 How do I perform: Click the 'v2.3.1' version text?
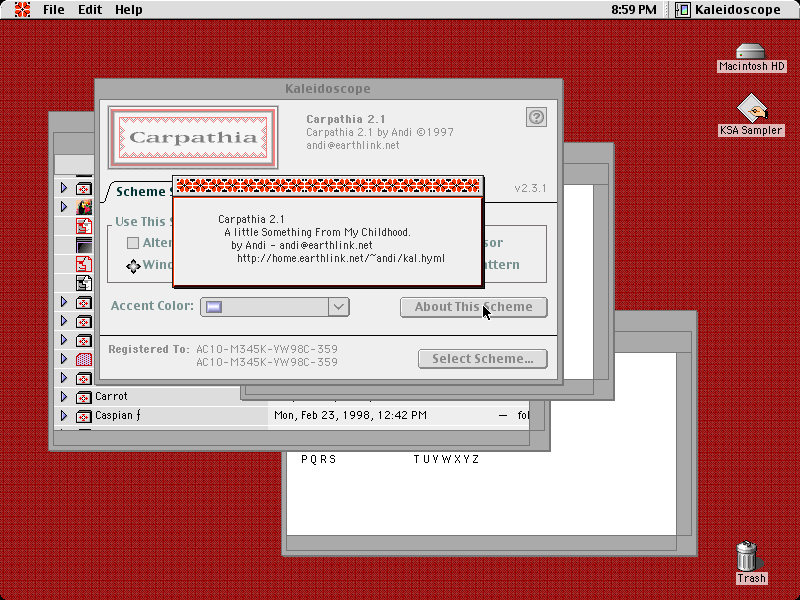click(531, 188)
